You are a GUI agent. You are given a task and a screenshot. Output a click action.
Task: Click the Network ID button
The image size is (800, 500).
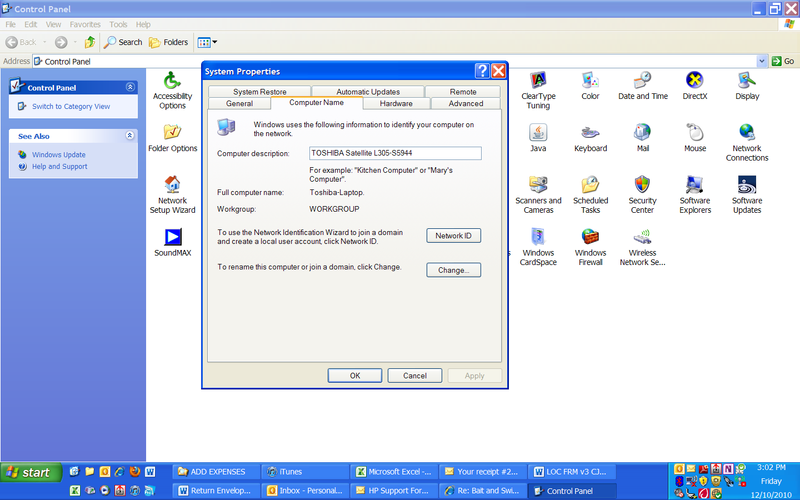(454, 235)
